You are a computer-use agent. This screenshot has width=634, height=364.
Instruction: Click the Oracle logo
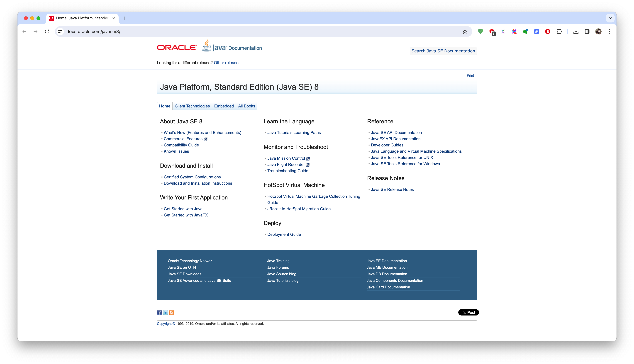177,47
